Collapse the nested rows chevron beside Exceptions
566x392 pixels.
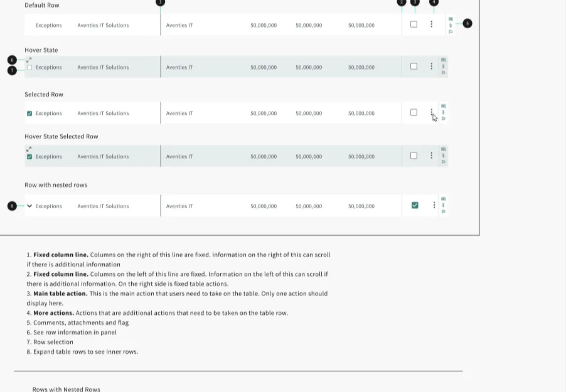tap(29, 206)
